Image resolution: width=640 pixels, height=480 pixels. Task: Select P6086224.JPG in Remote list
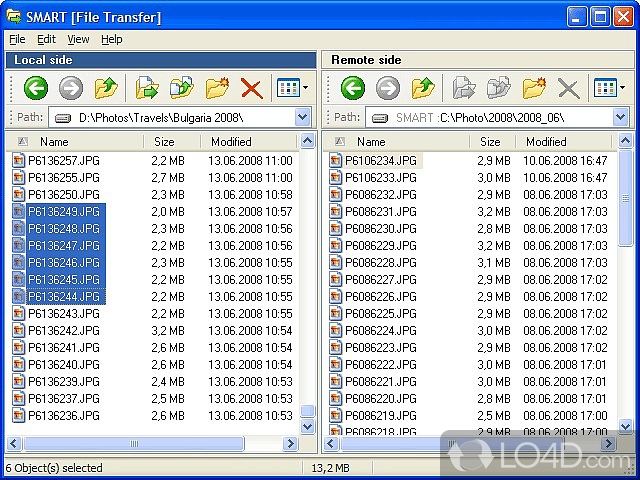coord(381,331)
